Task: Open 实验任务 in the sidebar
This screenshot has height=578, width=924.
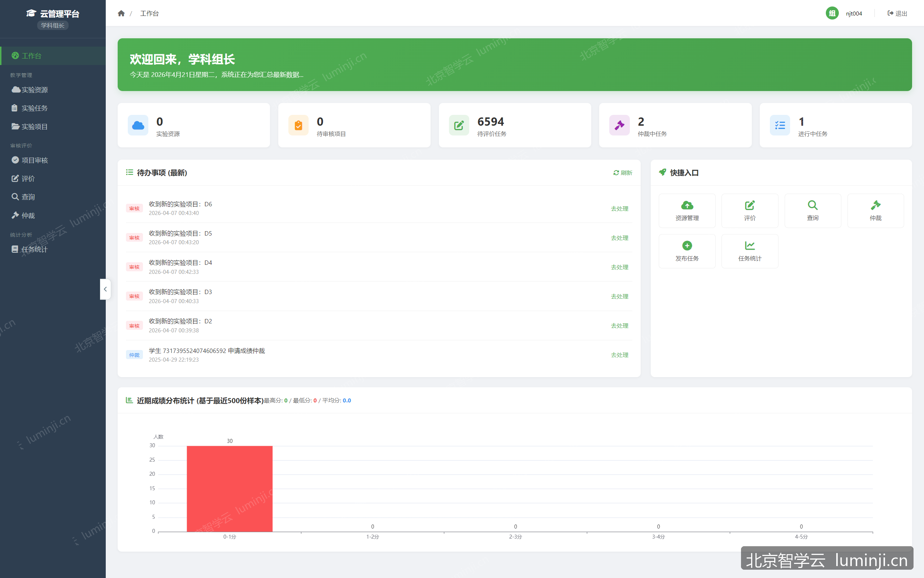Action: pos(53,108)
